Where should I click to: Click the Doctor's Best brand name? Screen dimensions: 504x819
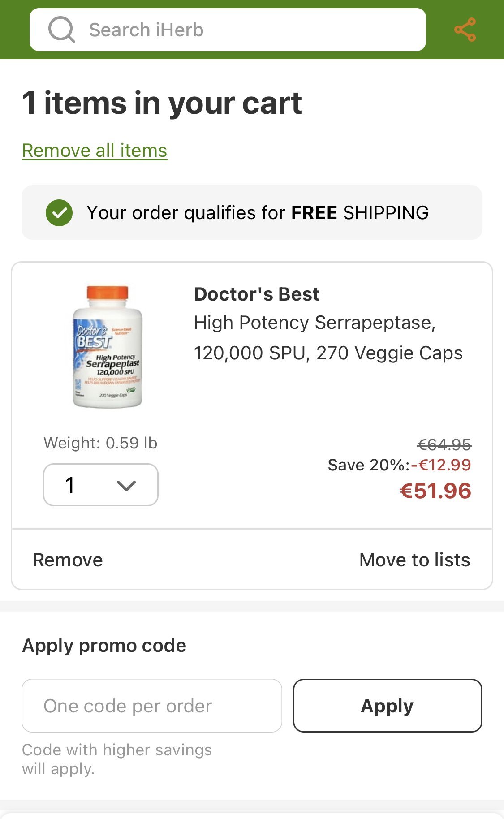click(257, 294)
